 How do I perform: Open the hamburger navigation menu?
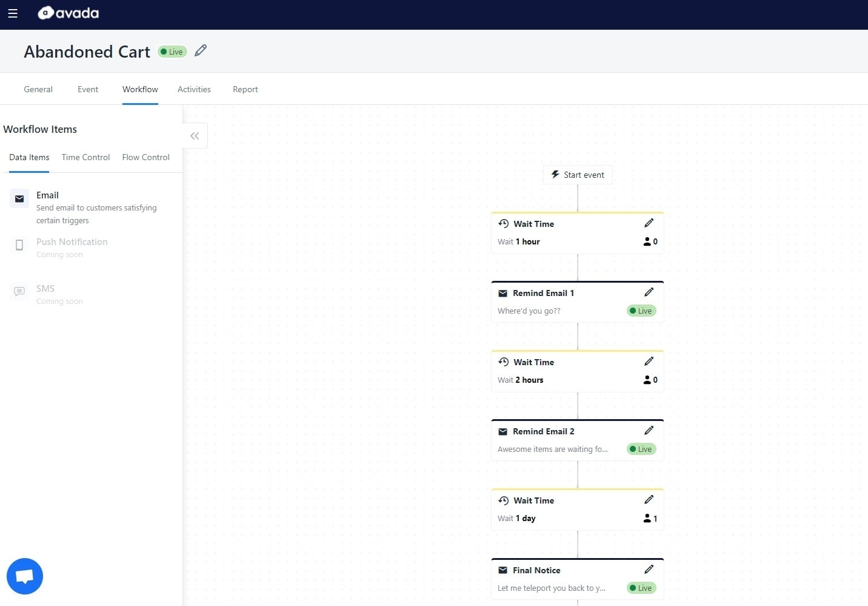[x=13, y=13]
